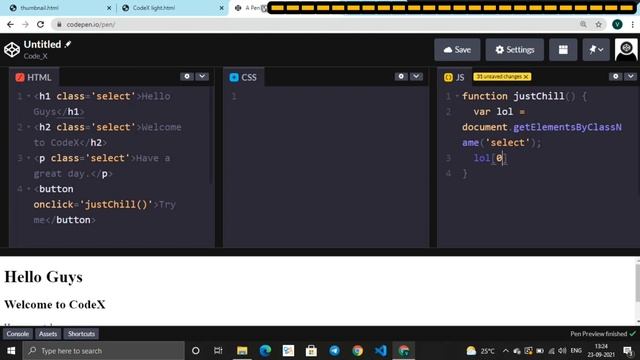
Task: Close the thumbnail.html browser tab
Action: click(109, 8)
